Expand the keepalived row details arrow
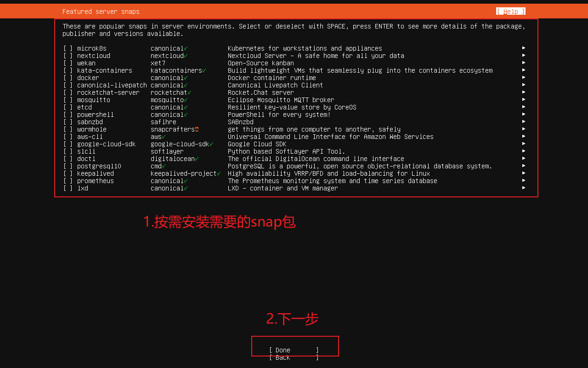This screenshot has height=368, width=588. [x=524, y=173]
